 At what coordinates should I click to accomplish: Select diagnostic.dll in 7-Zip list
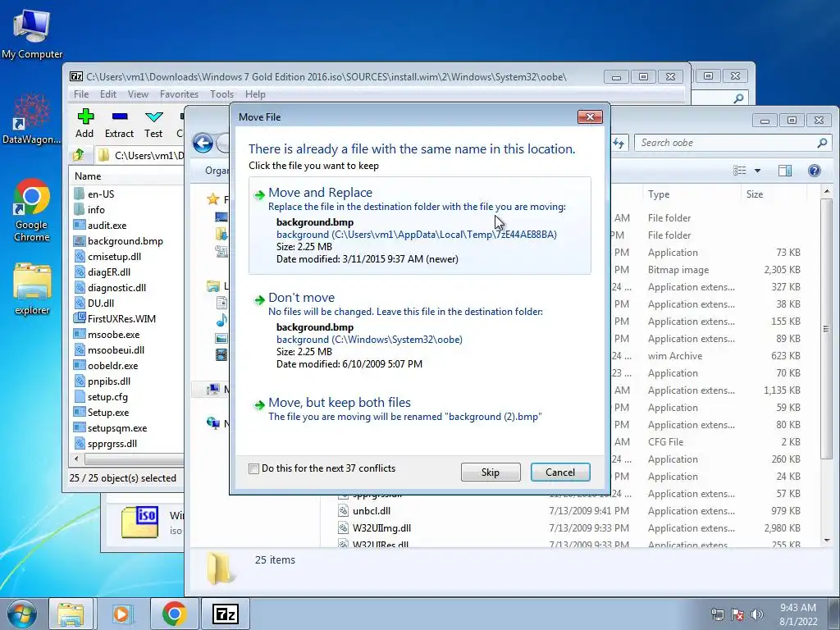[116, 288]
